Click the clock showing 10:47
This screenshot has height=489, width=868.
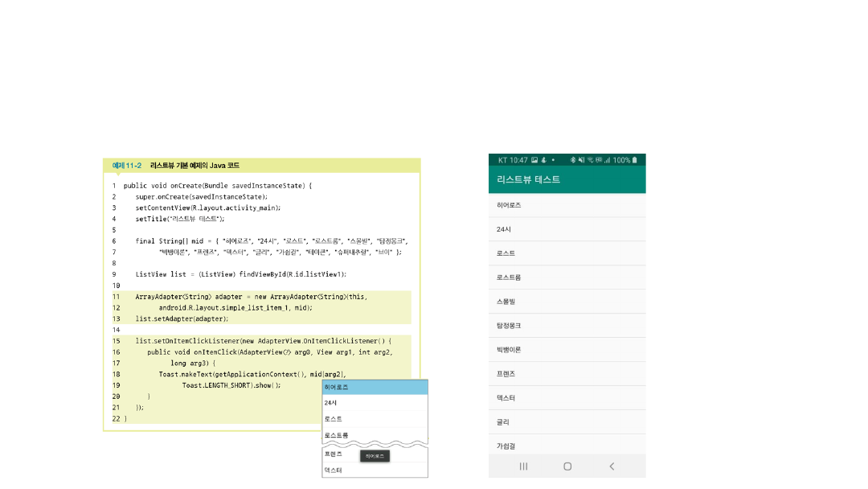click(519, 160)
